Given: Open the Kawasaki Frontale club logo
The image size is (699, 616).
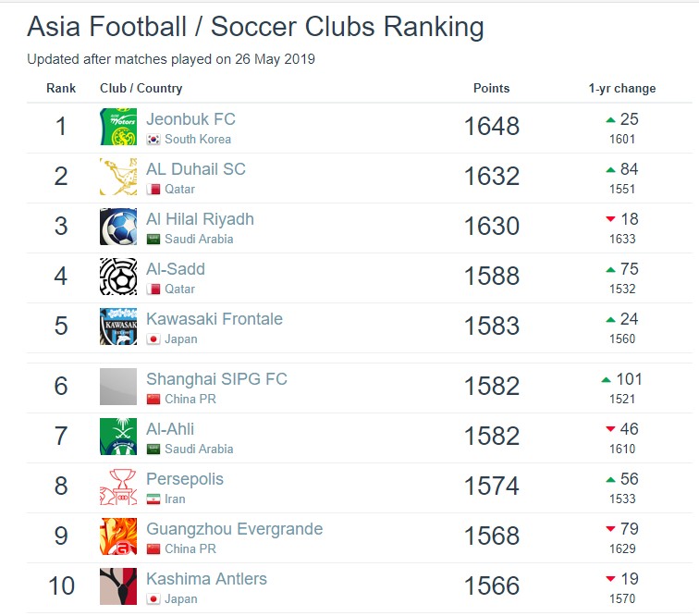Looking at the screenshot, I should pos(118,326).
